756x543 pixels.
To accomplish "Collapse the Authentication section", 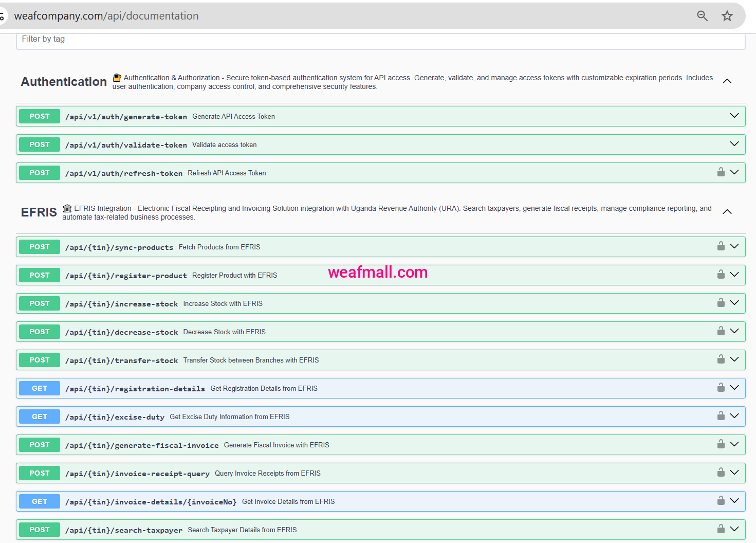I will (x=727, y=81).
